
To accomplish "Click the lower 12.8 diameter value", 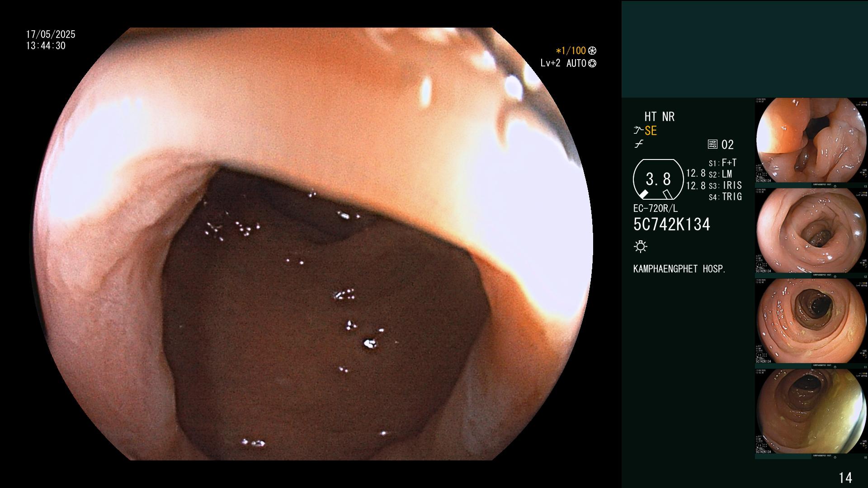I will coord(696,186).
